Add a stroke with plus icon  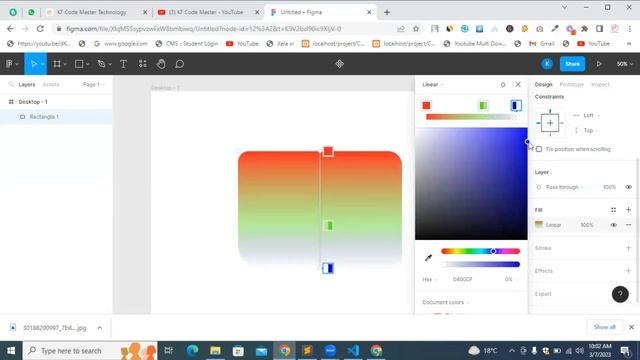[628, 248]
